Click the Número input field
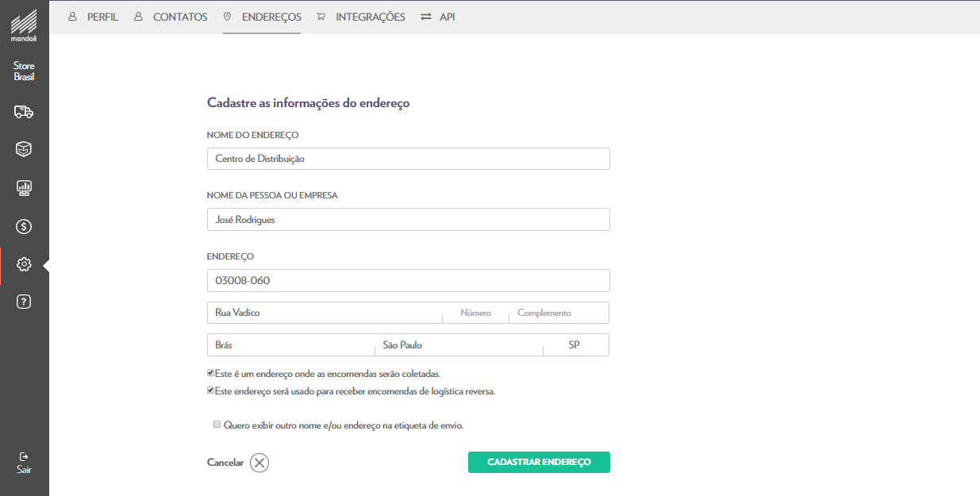The height and width of the screenshot is (496, 980). coord(475,313)
